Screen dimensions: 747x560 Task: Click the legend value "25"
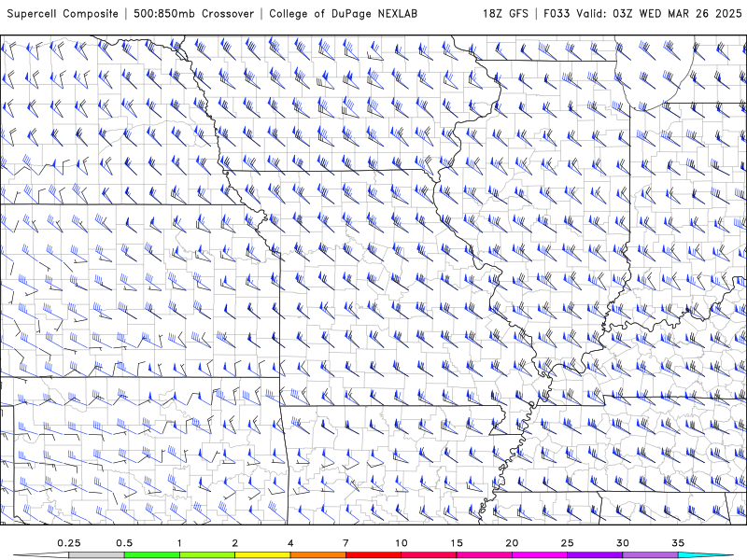point(567,543)
